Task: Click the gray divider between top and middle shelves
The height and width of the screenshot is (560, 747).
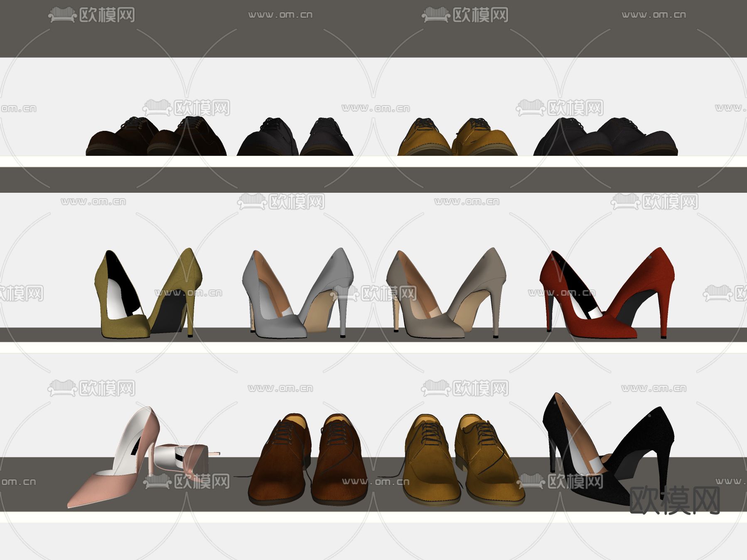Action: point(373,180)
